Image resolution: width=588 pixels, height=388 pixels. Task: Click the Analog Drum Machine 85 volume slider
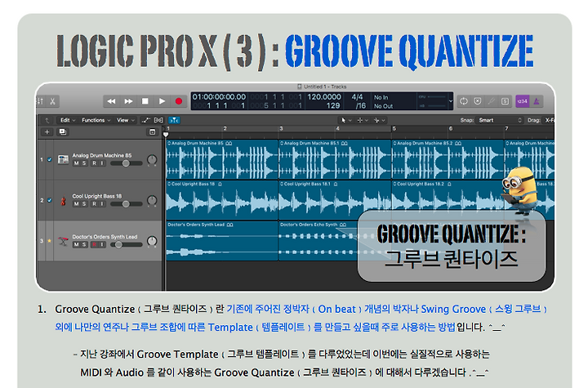[x=127, y=163]
